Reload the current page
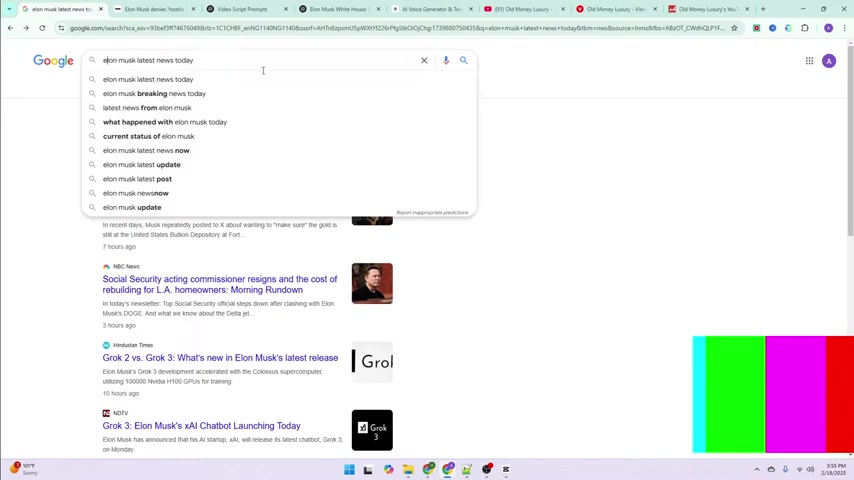The width and height of the screenshot is (854, 480). pyautogui.click(x=42, y=28)
